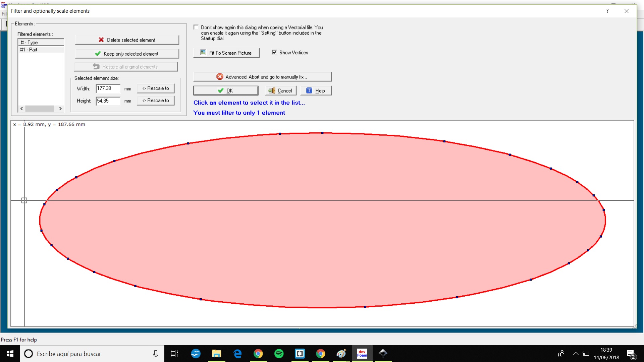This screenshot has width=644, height=362.
Task: Open the dialog Help button
Action: point(316,90)
